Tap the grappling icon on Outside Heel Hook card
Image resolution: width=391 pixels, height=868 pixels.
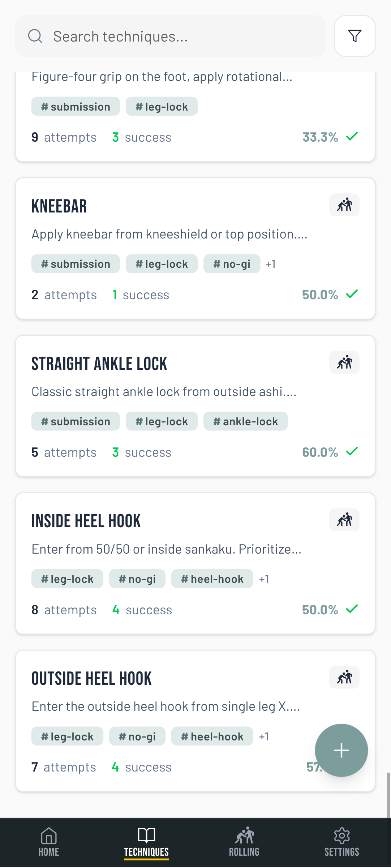coord(344,677)
